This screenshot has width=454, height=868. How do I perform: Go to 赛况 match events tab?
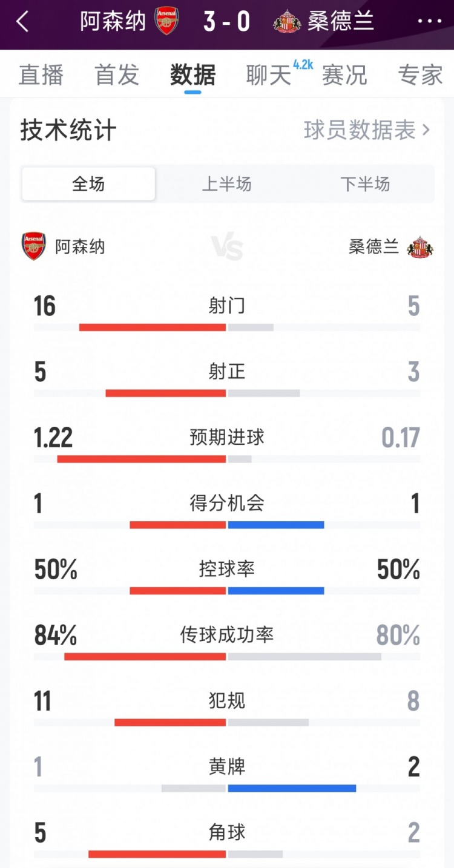(344, 75)
